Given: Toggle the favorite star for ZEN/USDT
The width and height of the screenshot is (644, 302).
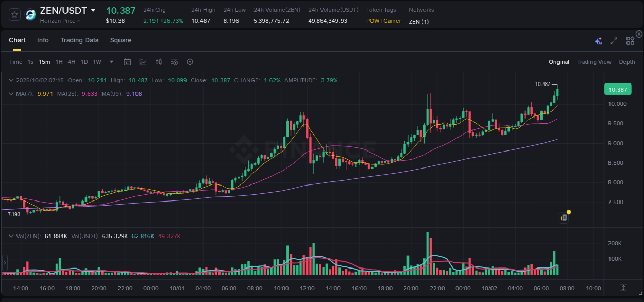Looking at the screenshot, I should [x=14, y=14].
